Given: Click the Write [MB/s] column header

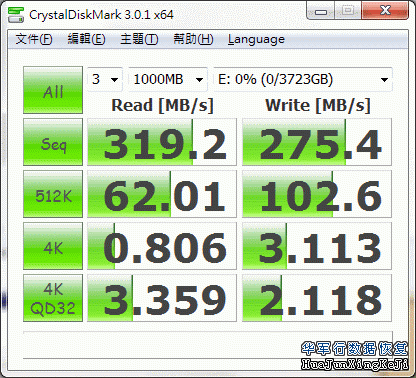Looking at the screenshot, I should [x=318, y=105].
